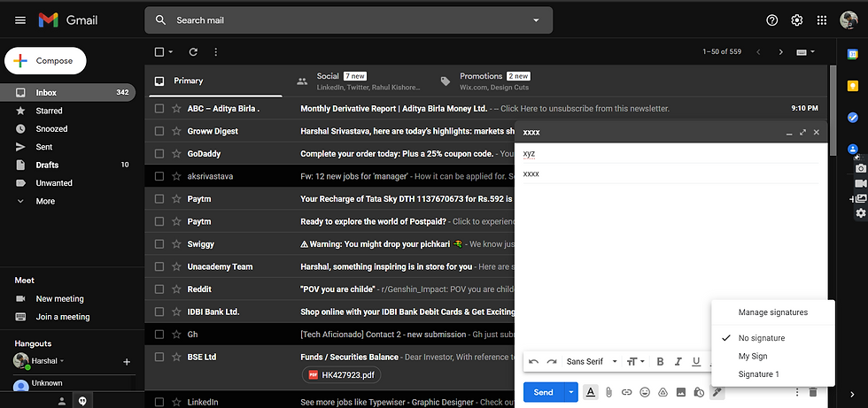Open the Google account profile picture

click(849, 20)
